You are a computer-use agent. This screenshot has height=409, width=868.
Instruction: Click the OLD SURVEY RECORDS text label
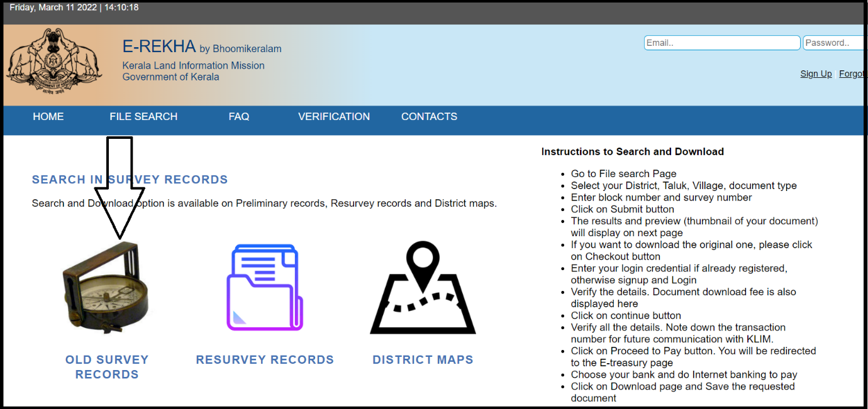[107, 367]
